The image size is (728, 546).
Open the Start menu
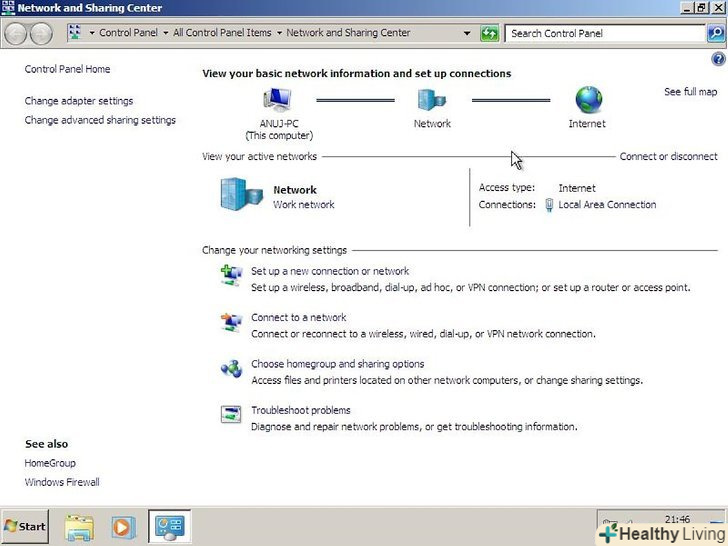click(x=25, y=526)
